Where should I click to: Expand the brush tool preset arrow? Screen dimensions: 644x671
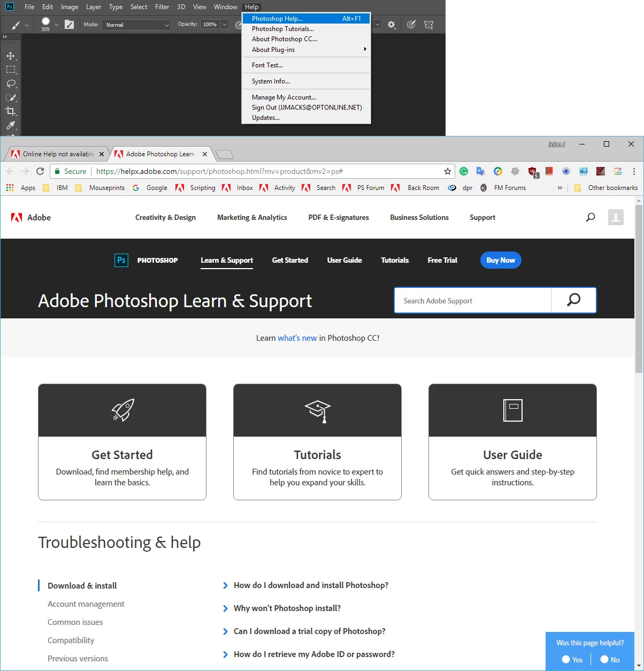coord(27,25)
